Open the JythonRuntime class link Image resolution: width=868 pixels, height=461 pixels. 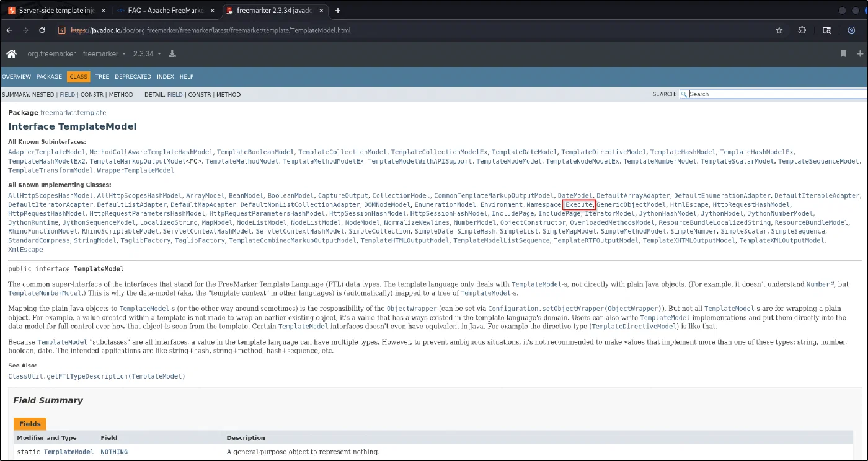point(33,222)
